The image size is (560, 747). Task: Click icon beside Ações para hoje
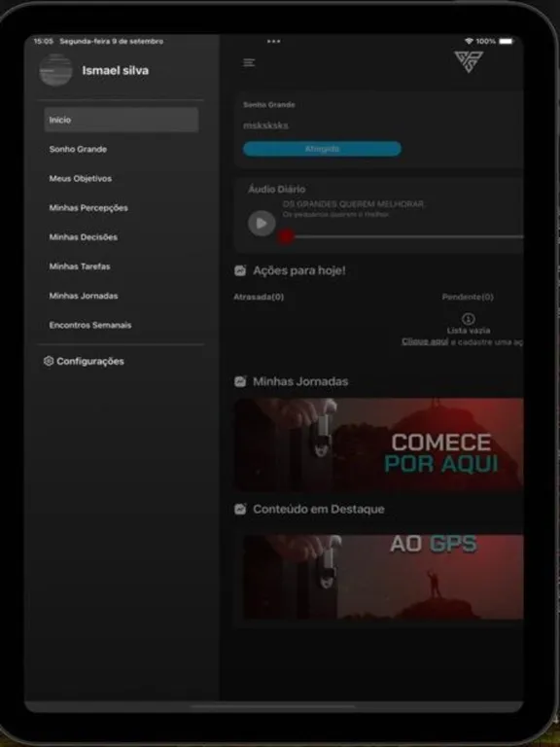tap(240, 270)
